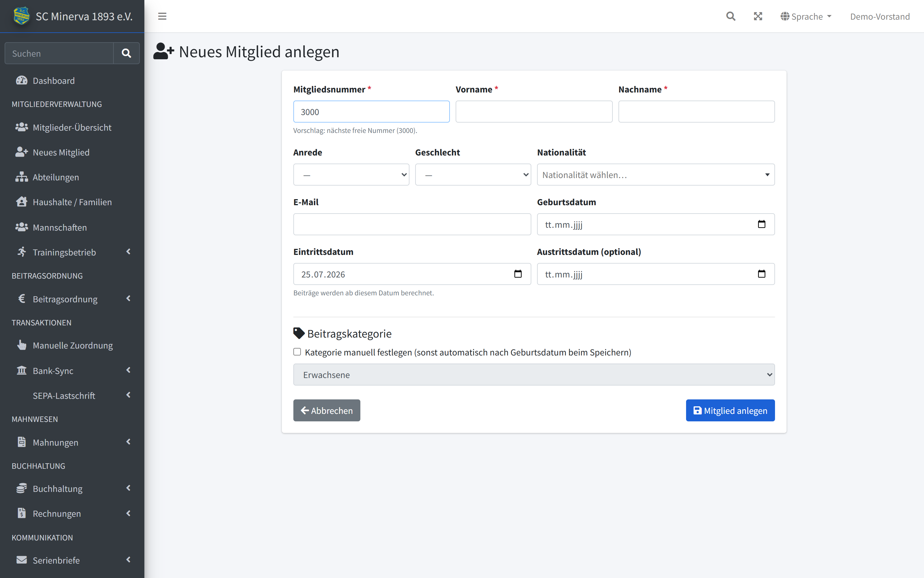Open the Geschlecht dropdown
Image resolution: width=924 pixels, height=578 pixels.
coord(473,175)
